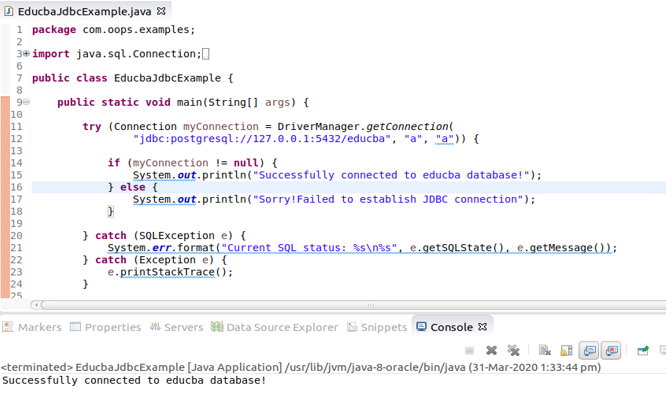The image size is (672, 397).
Task: Click the console output 'Successfully connected to educba database!'
Action: [x=134, y=380]
